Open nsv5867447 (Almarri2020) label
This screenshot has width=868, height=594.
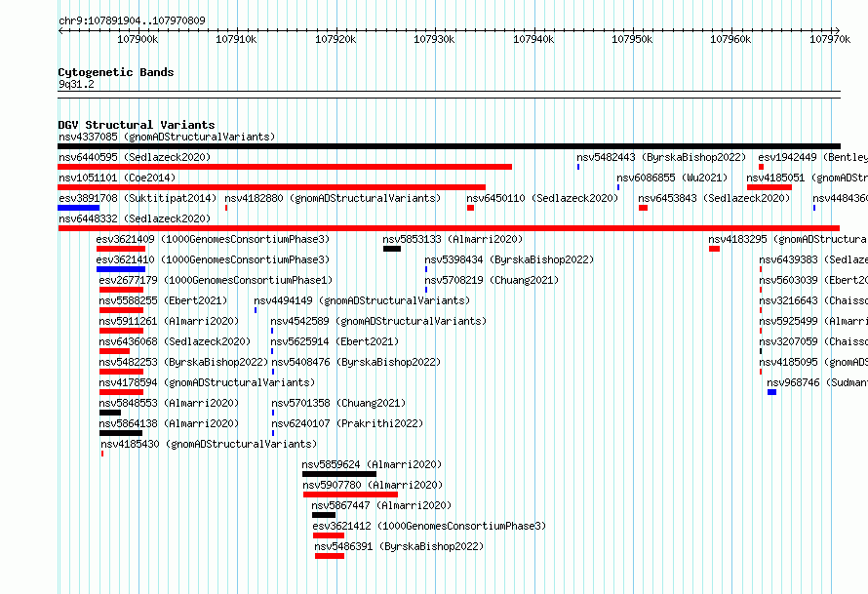tap(381, 505)
